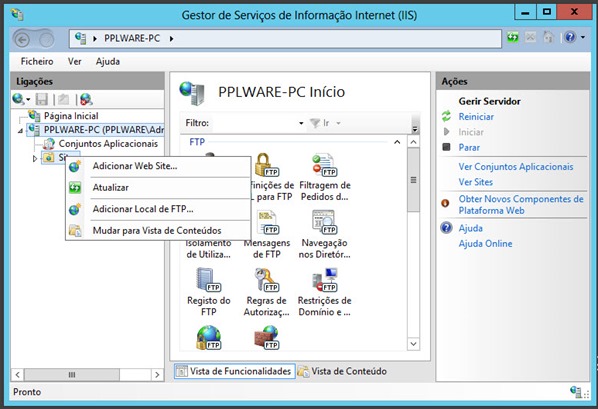The width and height of the screenshot is (598, 409).
Task: Click the down arrow of features scrollbar
Action: pyautogui.click(x=413, y=344)
